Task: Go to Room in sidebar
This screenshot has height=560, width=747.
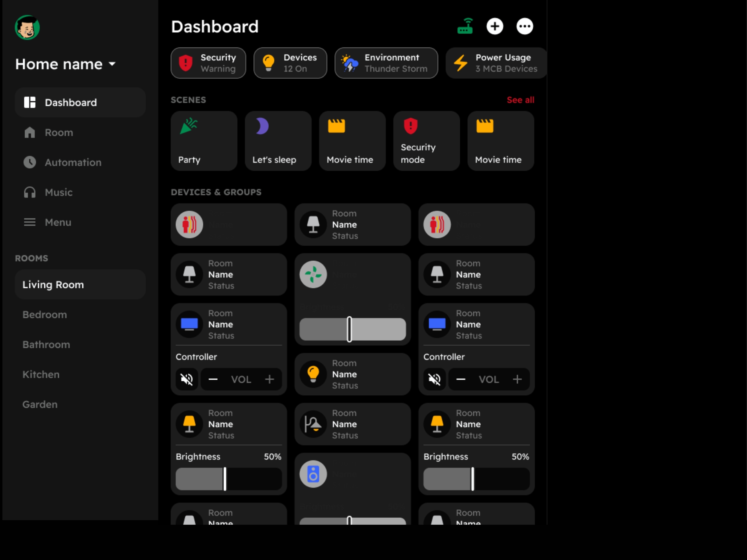Action: (80, 132)
